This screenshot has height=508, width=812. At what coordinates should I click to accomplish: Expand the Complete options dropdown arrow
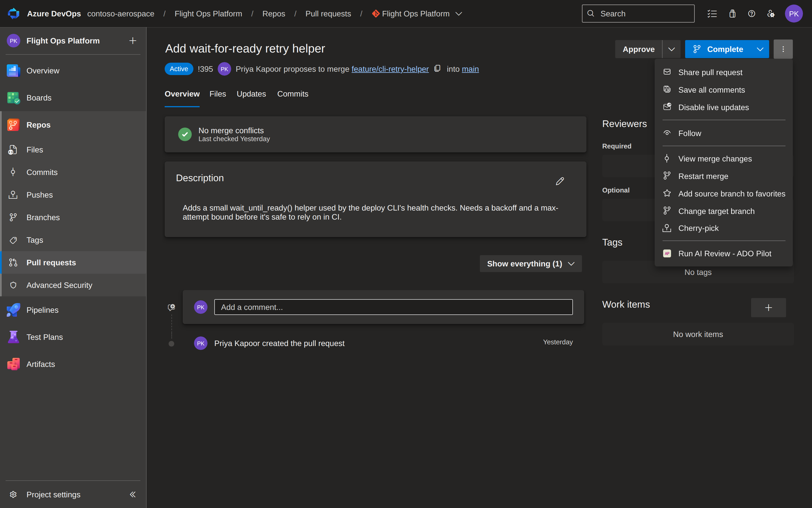point(760,49)
